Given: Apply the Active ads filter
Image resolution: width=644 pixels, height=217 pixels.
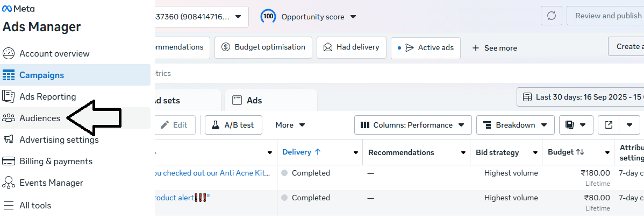Looking at the screenshot, I should pyautogui.click(x=429, y=48).
